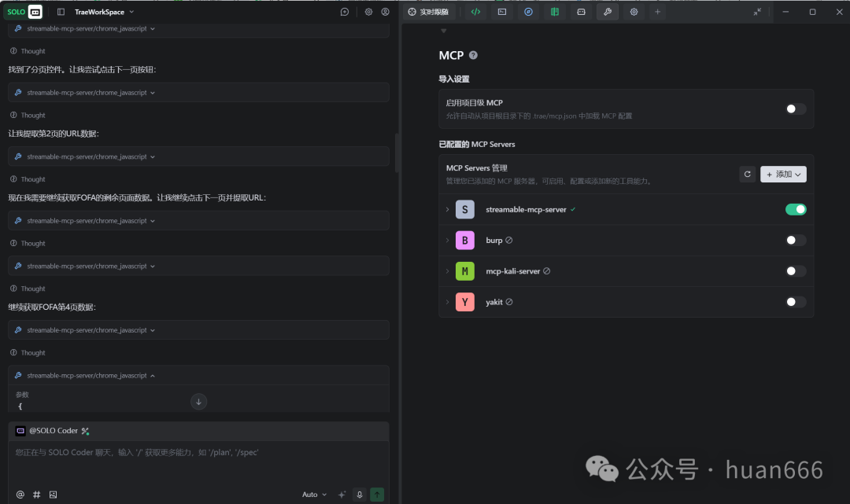Turn on the mcp-kali-server toggle
This screenshot has width=850, height=504.
click(796, 271)
